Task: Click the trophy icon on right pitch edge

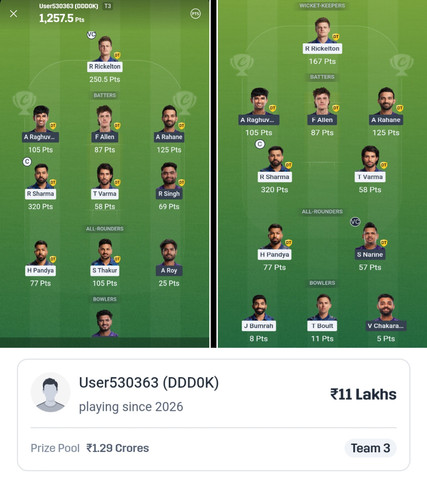Action: [x=402, y=65]
